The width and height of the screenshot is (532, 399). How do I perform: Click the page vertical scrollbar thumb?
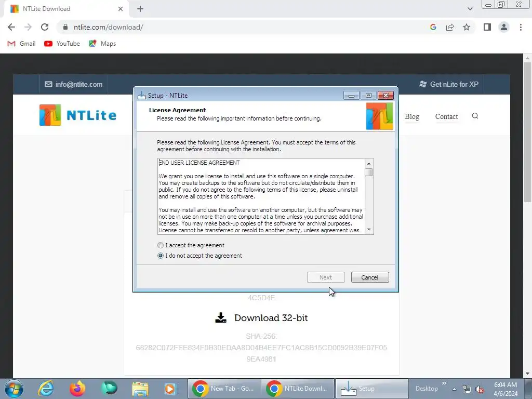[527, 132]
